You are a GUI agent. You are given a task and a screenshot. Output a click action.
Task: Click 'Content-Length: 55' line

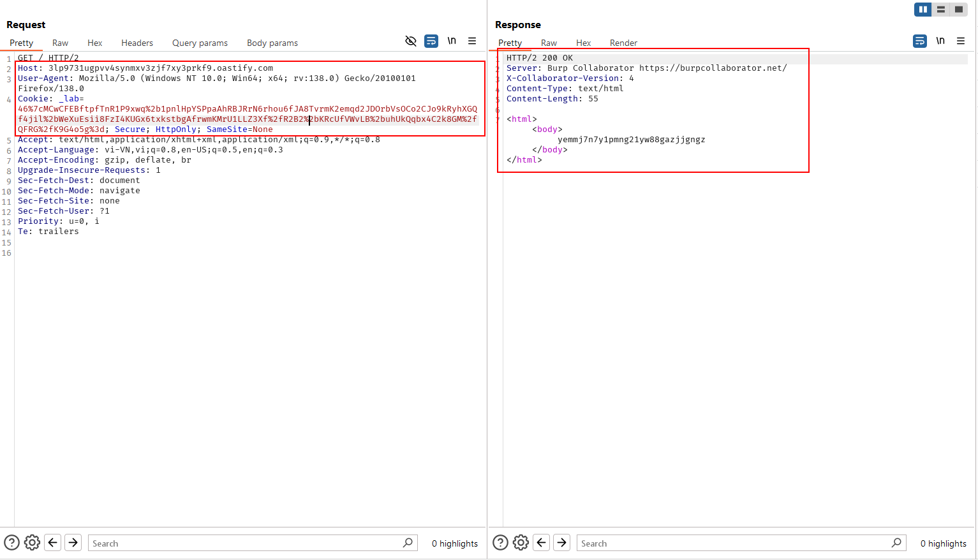click(552, 99)
